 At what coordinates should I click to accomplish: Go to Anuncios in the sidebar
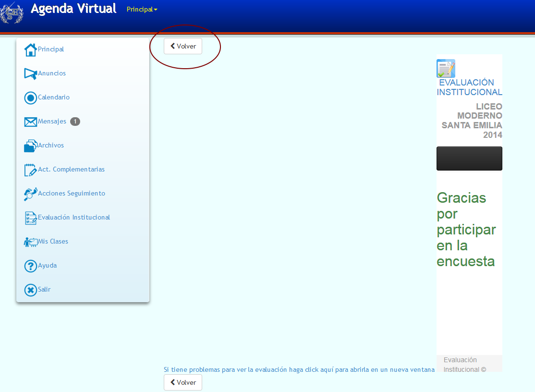click(52, 73)
